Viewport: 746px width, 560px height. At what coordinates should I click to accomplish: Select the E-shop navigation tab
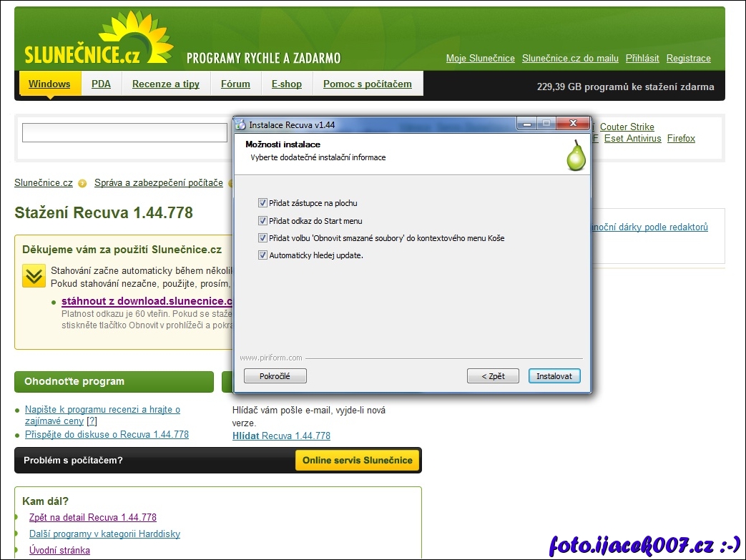[286, 84]
